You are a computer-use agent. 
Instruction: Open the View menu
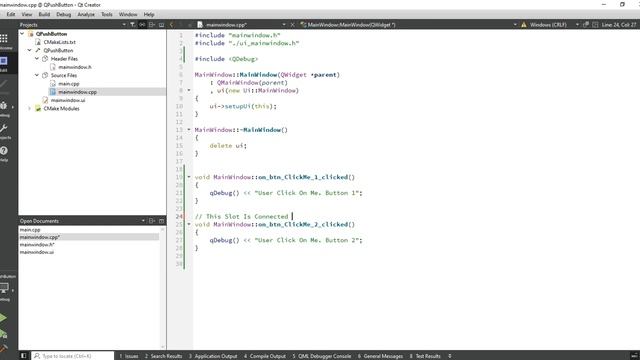coord(27,14)
